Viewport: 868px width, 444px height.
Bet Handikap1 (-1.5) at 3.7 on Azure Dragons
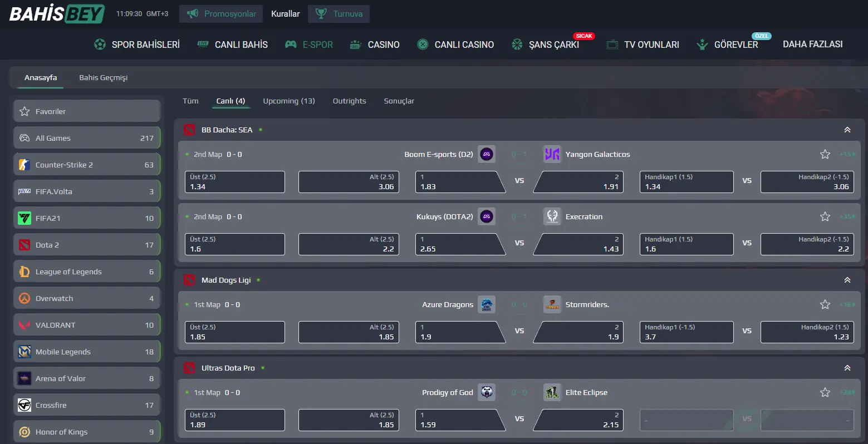pyautogui.click(x=686, y=332)
